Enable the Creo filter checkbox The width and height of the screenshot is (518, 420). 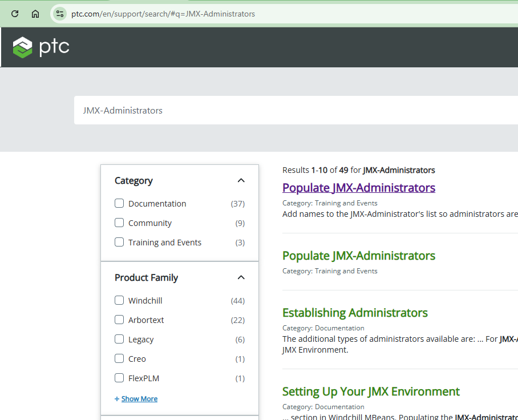coord(119,358)
